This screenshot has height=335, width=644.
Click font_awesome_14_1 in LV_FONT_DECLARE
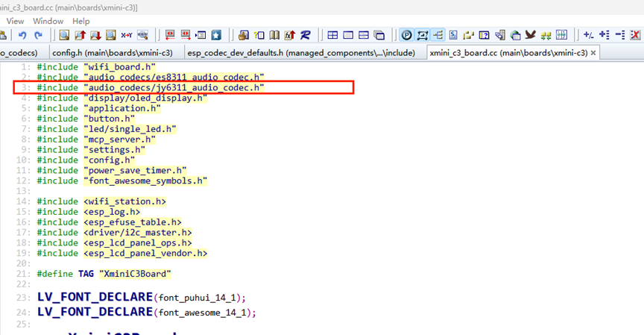coord(202,313)
